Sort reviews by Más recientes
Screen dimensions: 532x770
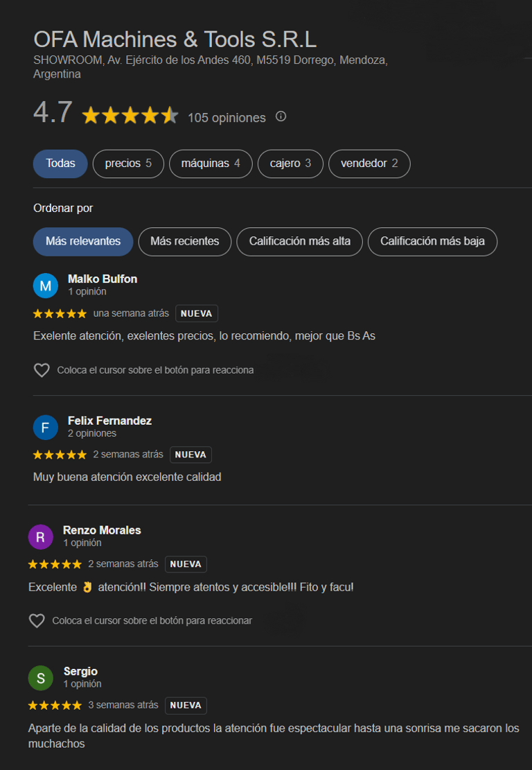coord(184,242)
